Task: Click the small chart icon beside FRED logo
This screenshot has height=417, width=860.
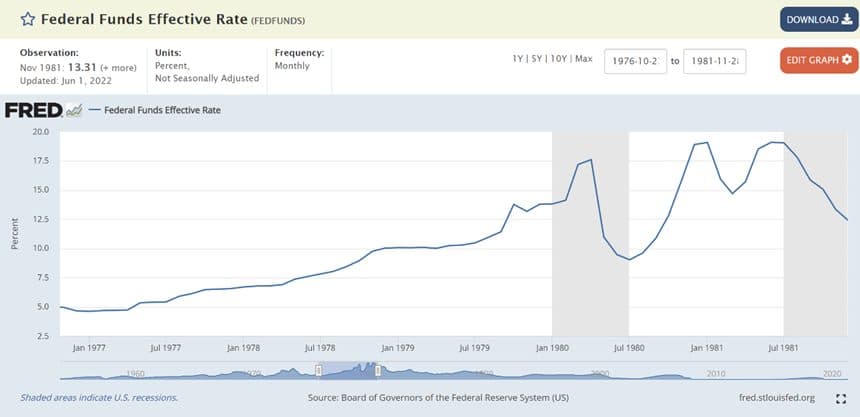Action: tap(74, 110)
